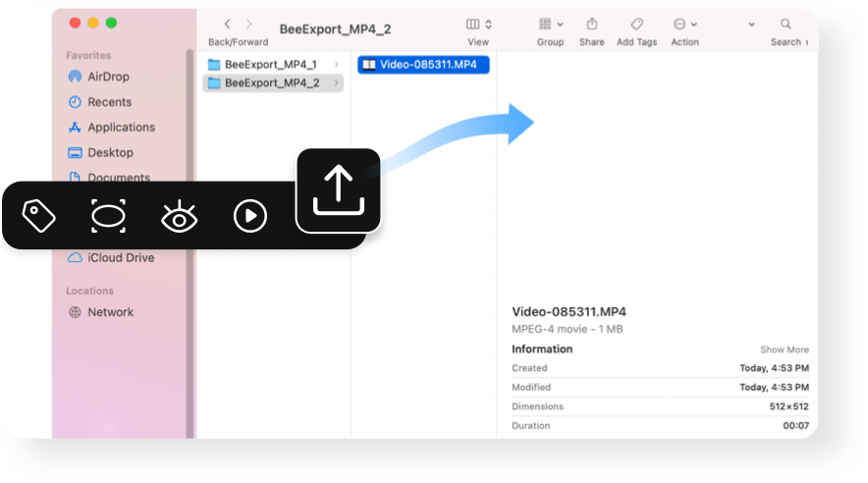The width and height of the screenshot is (868, 483).
Task: Open AirDrop in the sidebar
Action: pos(107,77)
